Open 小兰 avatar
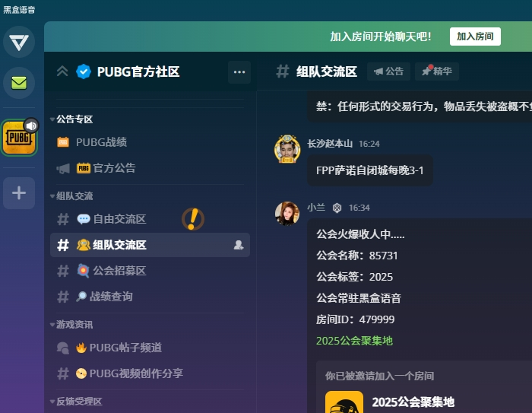532x413 pixels. pyautogui.click(x=287, y=214)
